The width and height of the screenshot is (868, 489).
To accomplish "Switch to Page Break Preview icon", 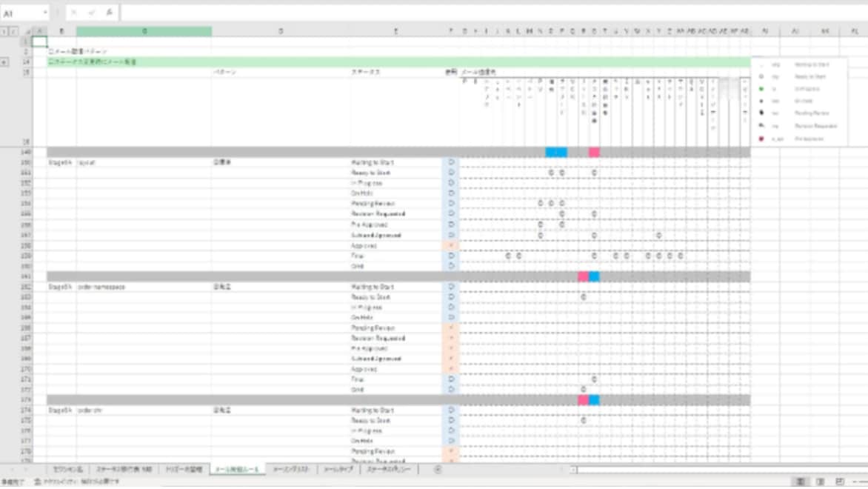I will pos(839,482).
